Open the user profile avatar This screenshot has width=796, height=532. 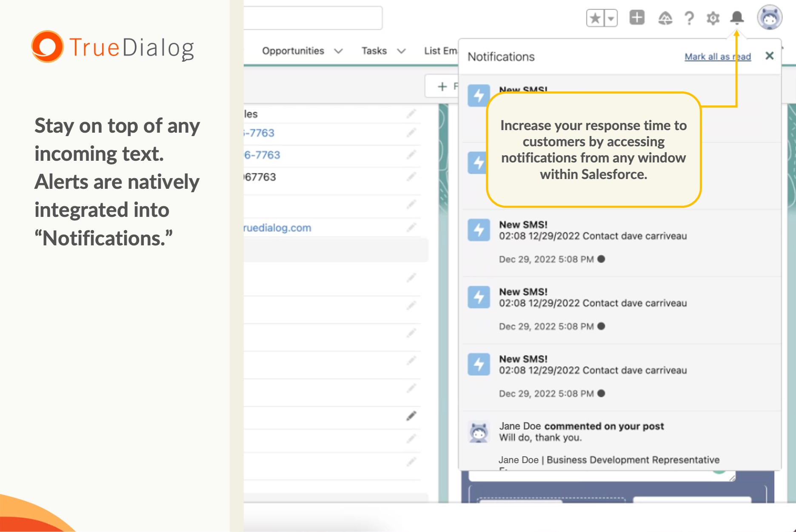coord(769,18)
